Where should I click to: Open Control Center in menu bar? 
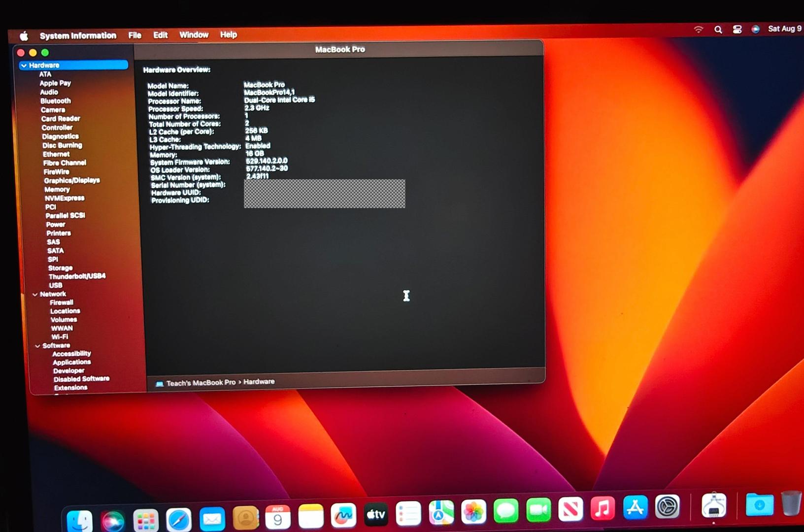737,29
